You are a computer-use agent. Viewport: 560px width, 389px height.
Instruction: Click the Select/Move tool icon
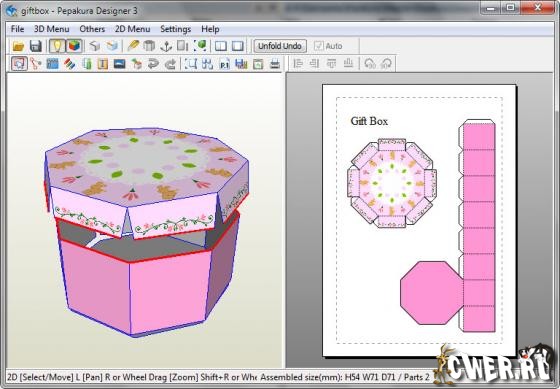19,64
